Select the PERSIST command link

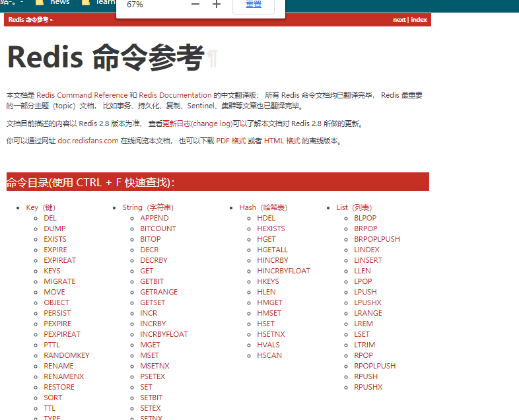tap(57, 314)
